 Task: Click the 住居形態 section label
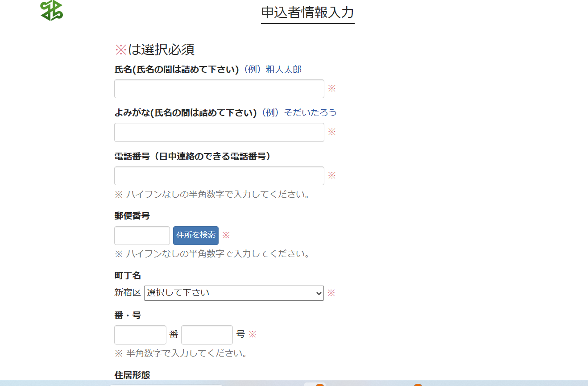(x=132, y=375)
